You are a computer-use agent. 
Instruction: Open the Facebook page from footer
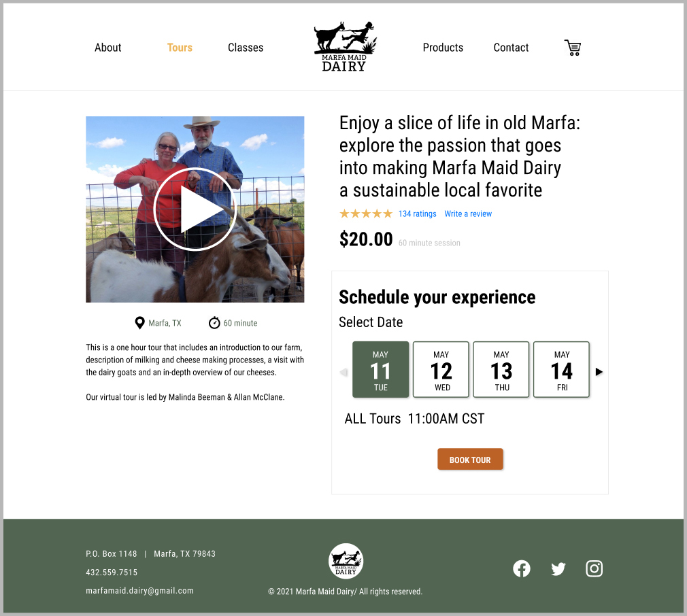pyautogui.click(x=522, y=568)
